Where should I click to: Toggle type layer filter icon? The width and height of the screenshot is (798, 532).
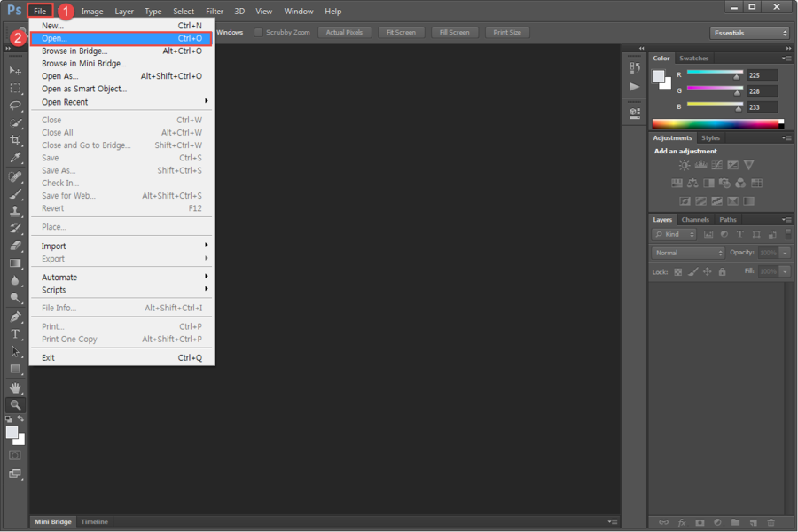740,234
